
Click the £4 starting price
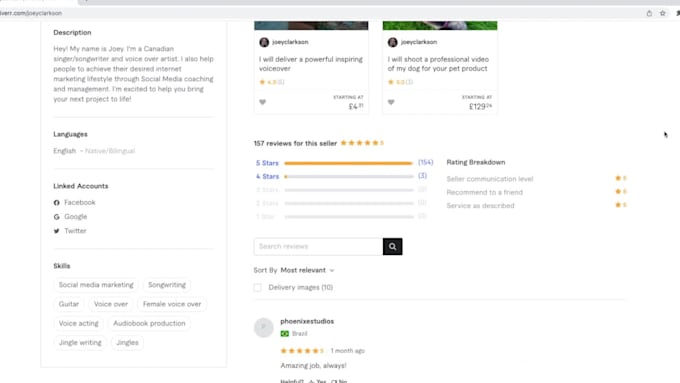point(356,106)
